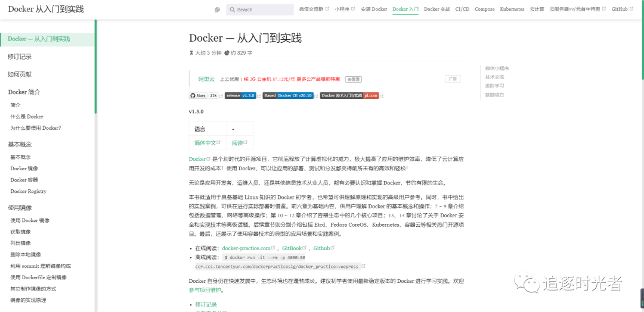
Task: Click the 去看看 ad button
Action: (353, 80)
